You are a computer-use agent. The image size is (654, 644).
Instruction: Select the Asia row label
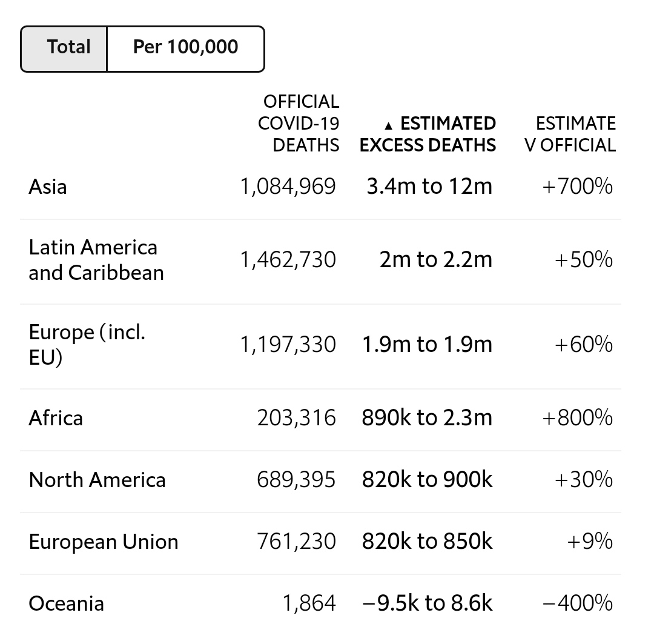(48, 187)
